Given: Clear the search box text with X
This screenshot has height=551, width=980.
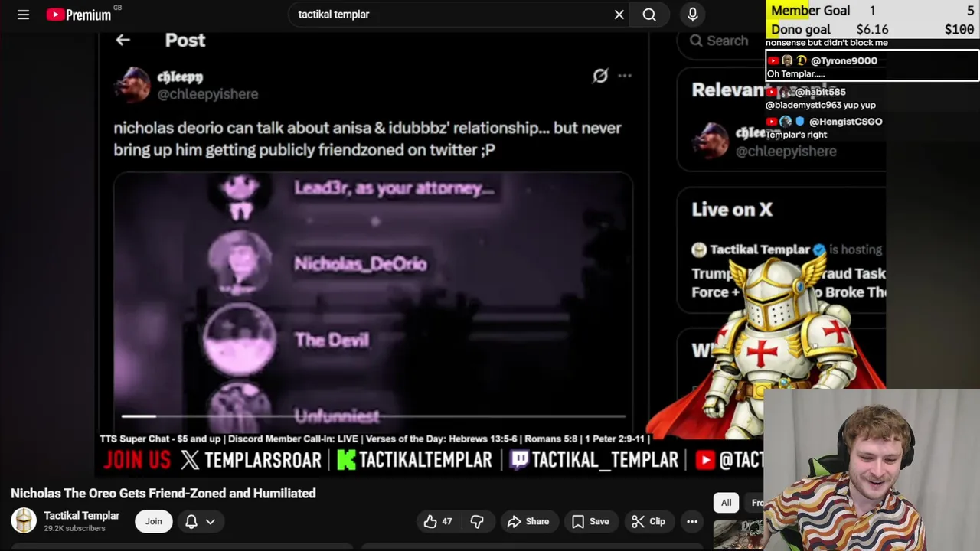Looking at the screenshot, I should click(x=619, y=15).
